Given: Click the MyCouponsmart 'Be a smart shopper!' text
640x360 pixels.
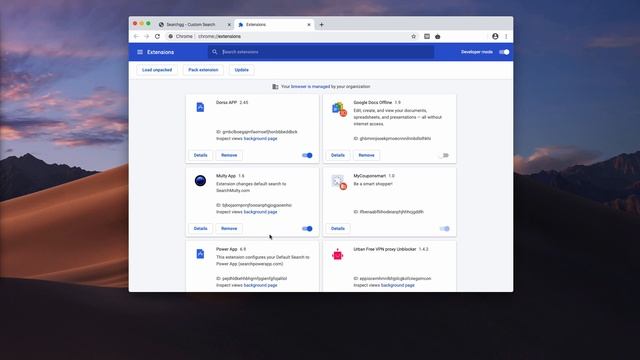Looking at the screenshot, I should [x=373, y=184].
